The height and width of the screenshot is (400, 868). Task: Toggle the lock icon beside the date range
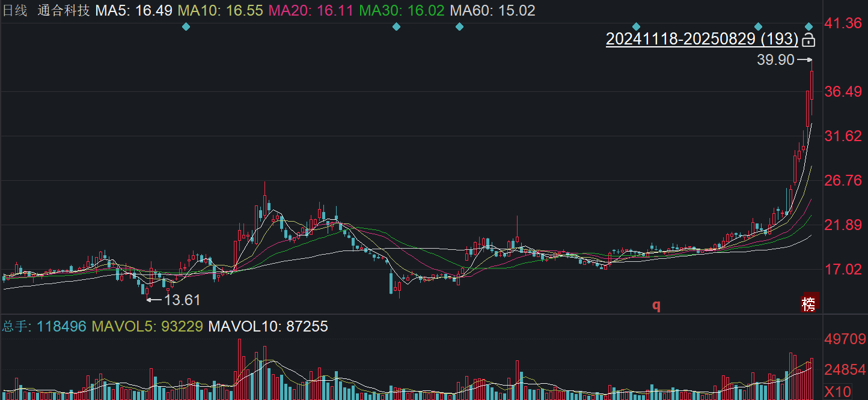(808, 40)
